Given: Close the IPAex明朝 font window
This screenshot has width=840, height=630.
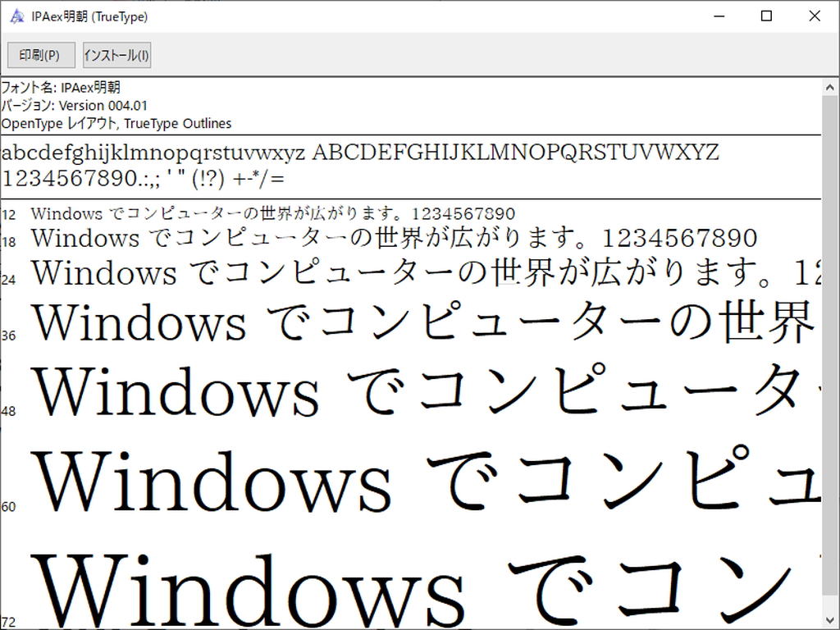Looking at the screenshot, I should (815, 16).
